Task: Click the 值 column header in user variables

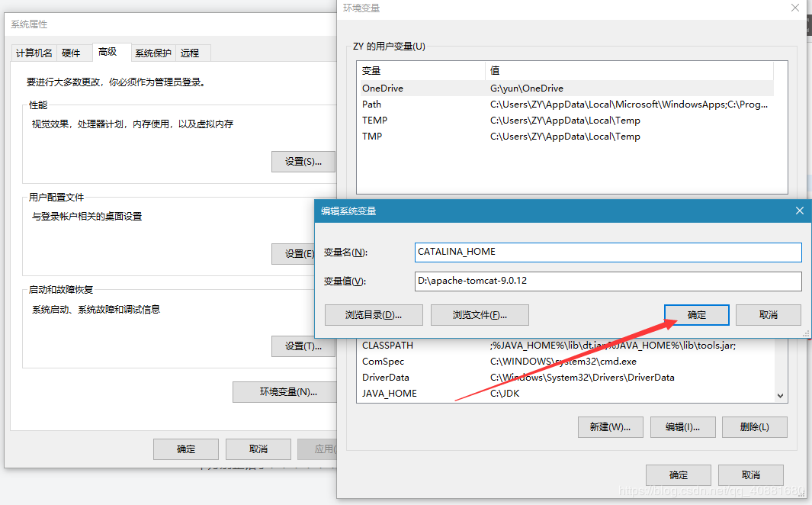Action: coord(629,70)
